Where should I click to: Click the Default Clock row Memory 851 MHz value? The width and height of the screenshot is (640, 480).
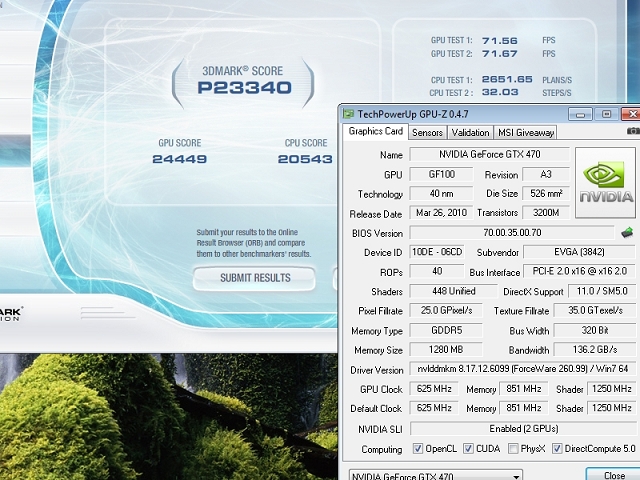point(524,408)
